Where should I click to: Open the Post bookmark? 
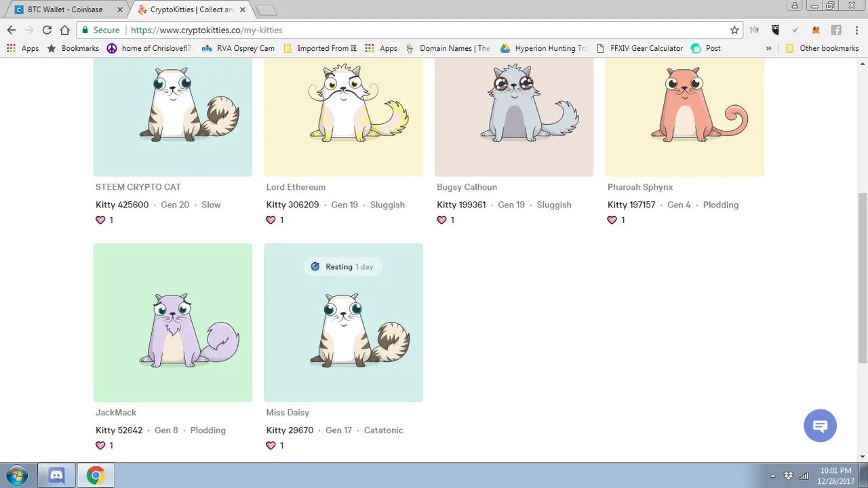point(706,48)
